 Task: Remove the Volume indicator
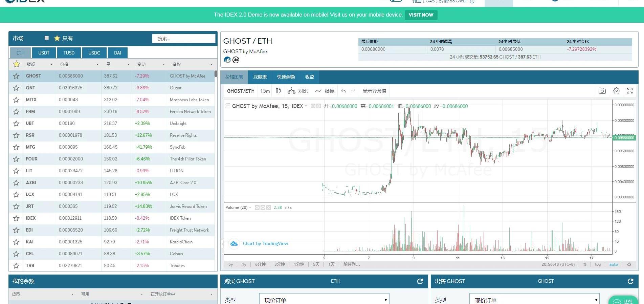[x=268, y=208]
